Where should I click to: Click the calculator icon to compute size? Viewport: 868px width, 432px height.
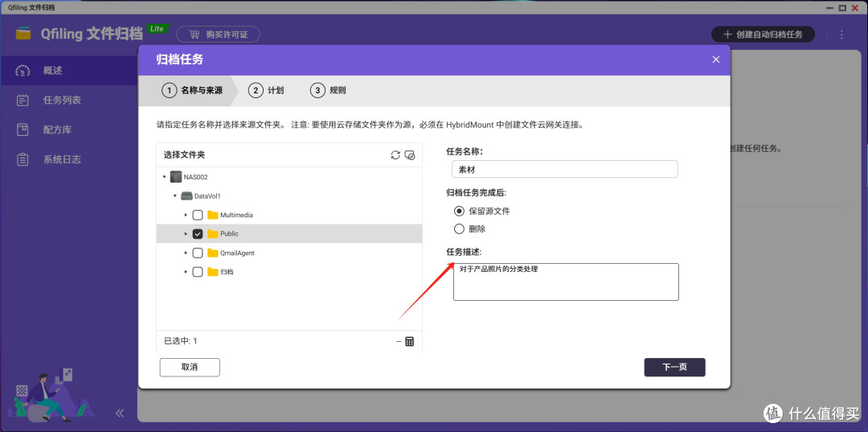tap(410, 341)
